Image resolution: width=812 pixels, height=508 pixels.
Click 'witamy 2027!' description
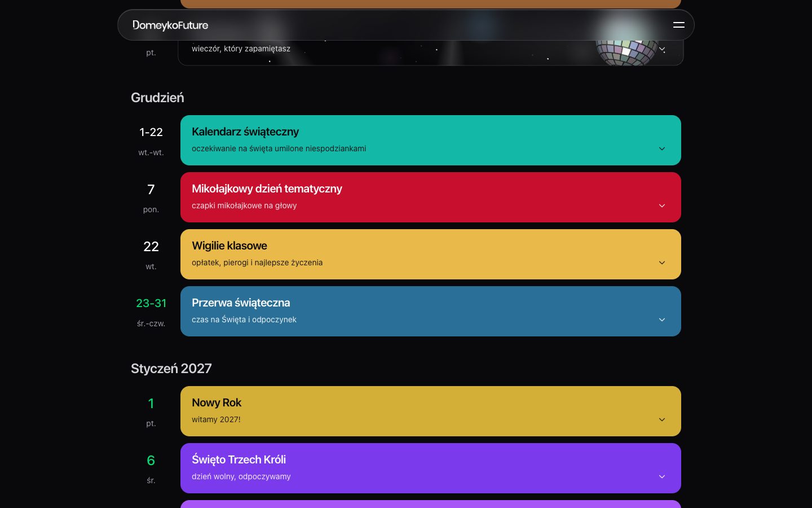tap(216, 419)
